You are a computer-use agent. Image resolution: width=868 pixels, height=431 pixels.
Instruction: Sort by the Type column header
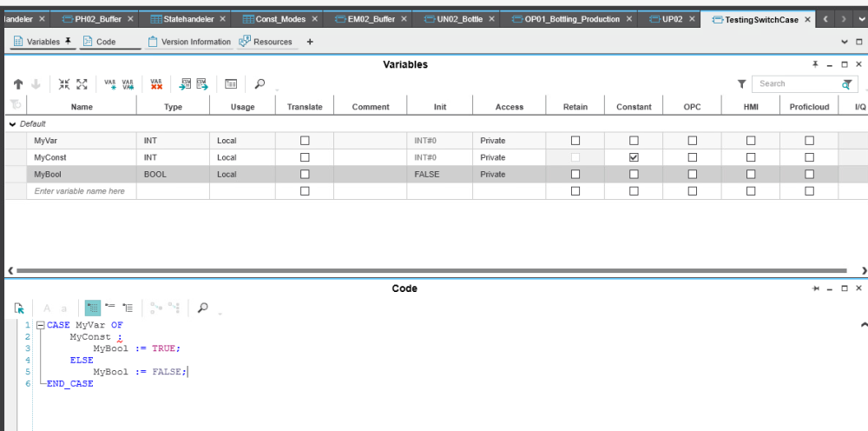click(173, 107)
